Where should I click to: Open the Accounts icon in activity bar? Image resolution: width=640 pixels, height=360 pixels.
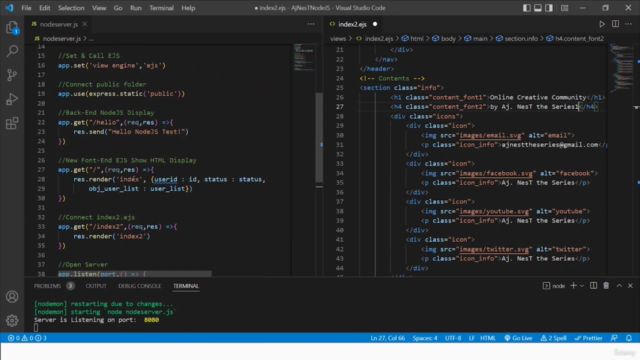point(12,297)
